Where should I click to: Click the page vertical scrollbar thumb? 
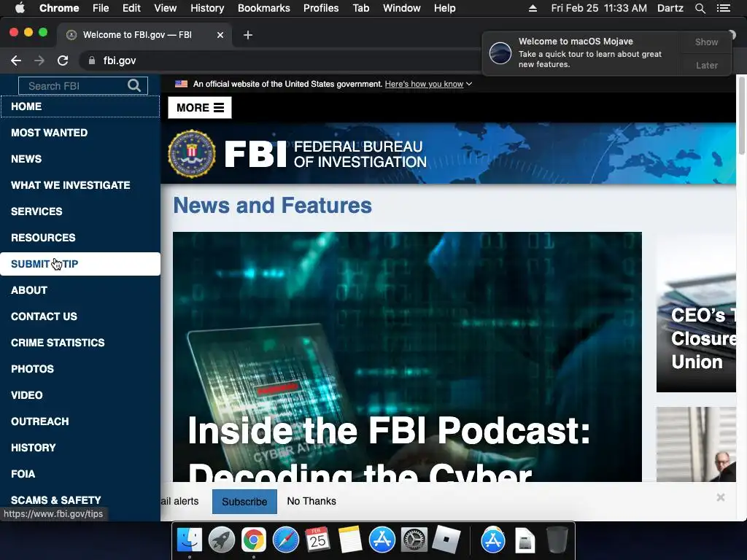coord(741,115)
